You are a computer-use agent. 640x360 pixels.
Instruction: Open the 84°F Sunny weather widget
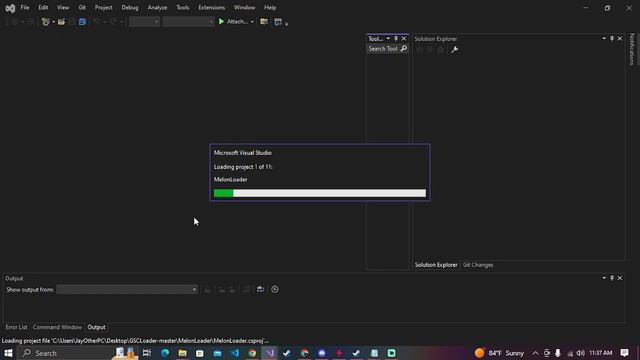[499, 353]
